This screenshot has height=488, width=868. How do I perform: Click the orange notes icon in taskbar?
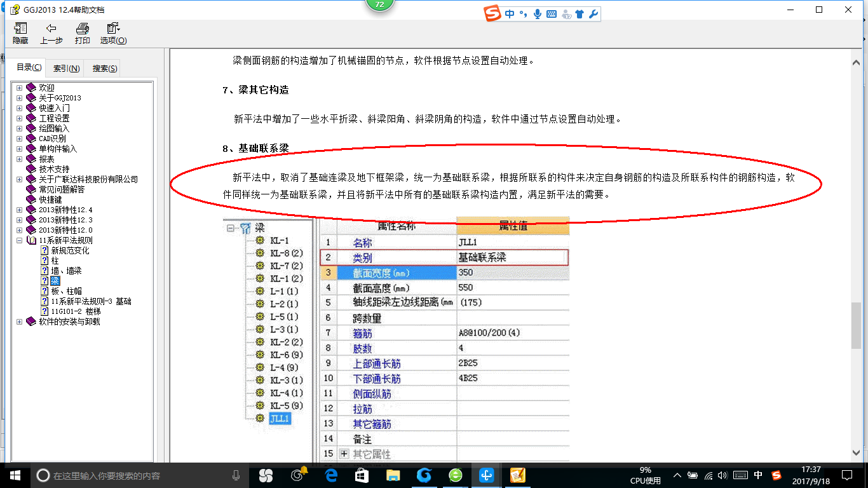click(x=518, y=475)
